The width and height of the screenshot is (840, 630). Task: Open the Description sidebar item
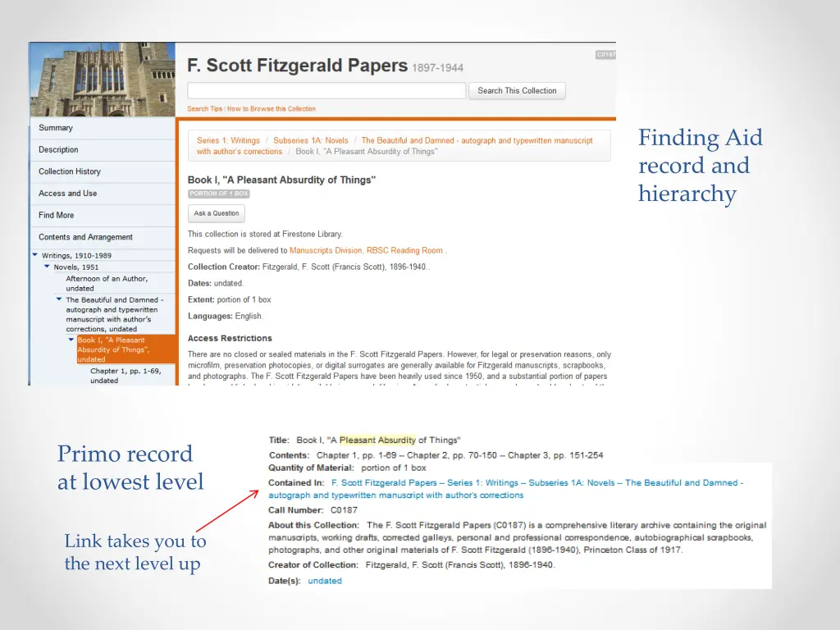pos(103,150)
